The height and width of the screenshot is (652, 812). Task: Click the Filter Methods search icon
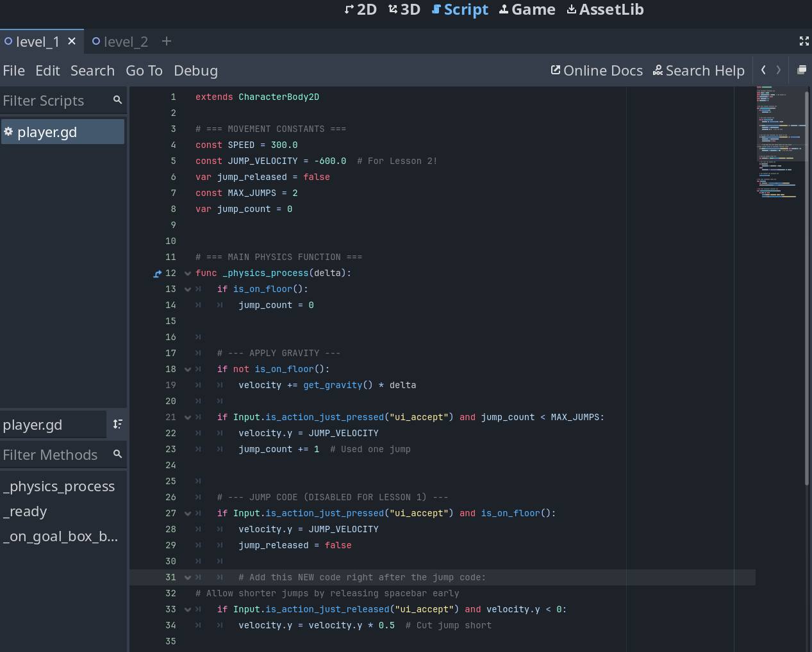(117, 454)
